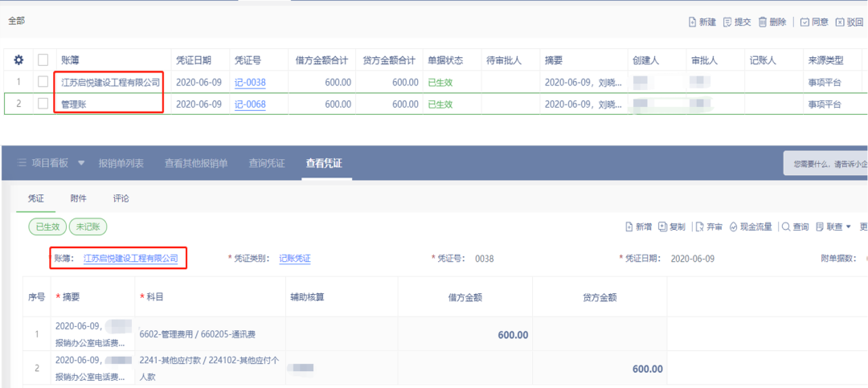
Task: Open voucher link 记-0038
Action: pyautogui.click(x=249, y=82)
